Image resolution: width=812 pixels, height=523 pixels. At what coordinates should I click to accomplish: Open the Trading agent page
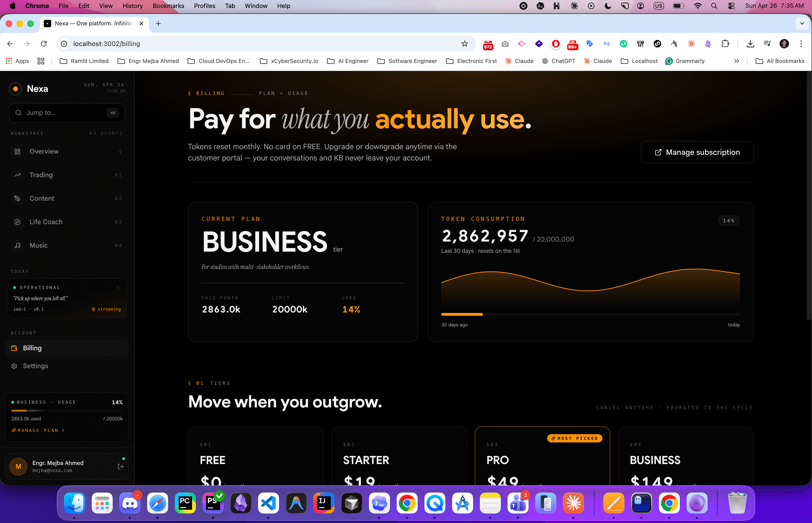click(67, 175)
